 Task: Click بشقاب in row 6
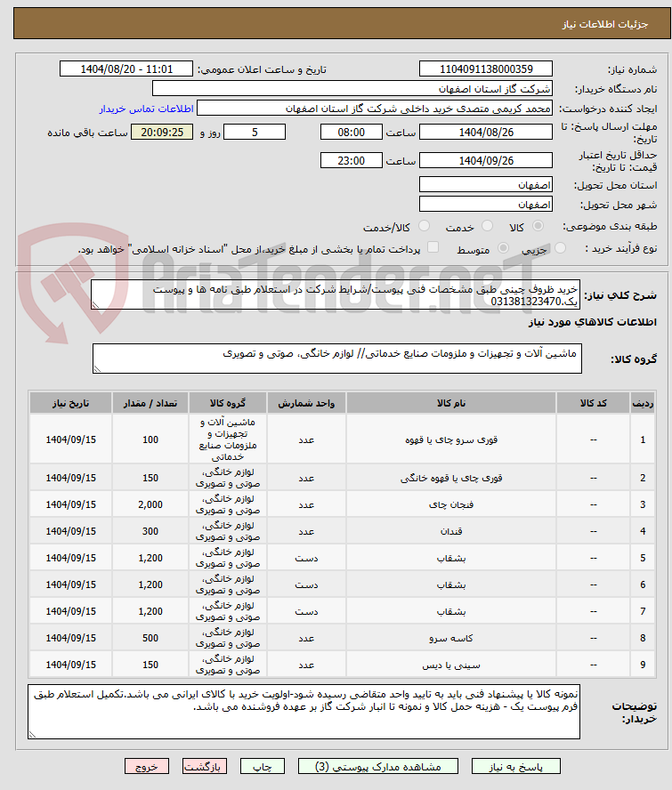click(x=451, y=584)
